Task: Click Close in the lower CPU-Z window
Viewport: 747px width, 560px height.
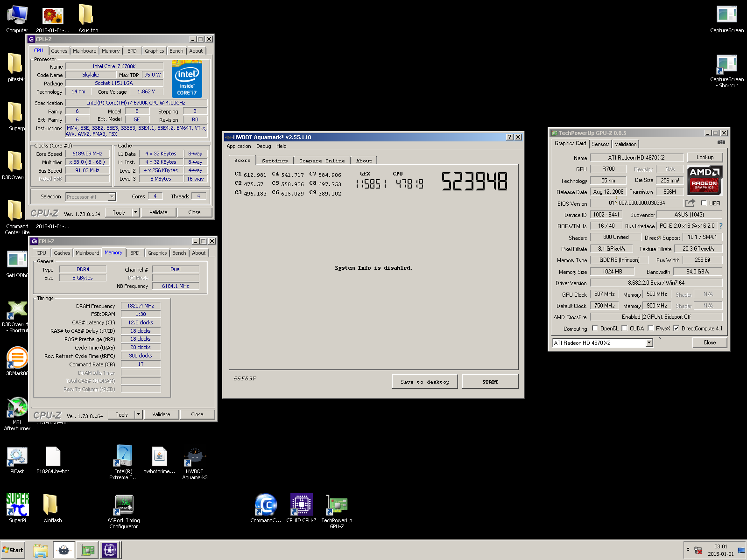Action: click(197, 414)
